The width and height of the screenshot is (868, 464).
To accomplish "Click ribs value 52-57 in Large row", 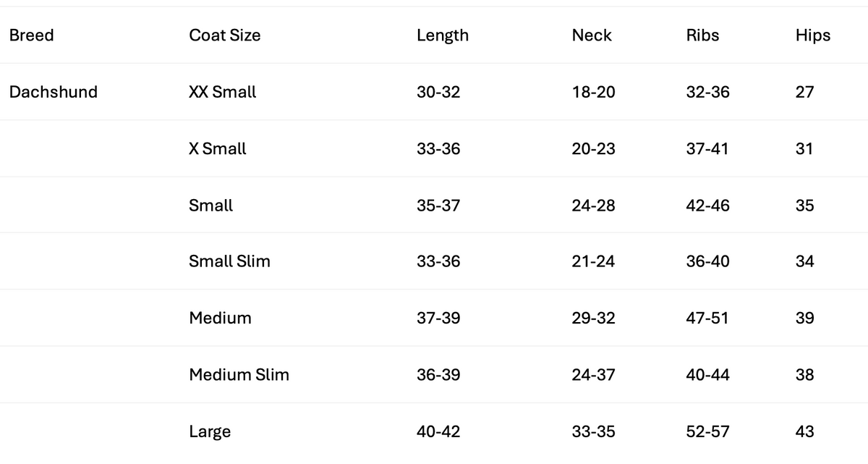I will pos(707,431).
